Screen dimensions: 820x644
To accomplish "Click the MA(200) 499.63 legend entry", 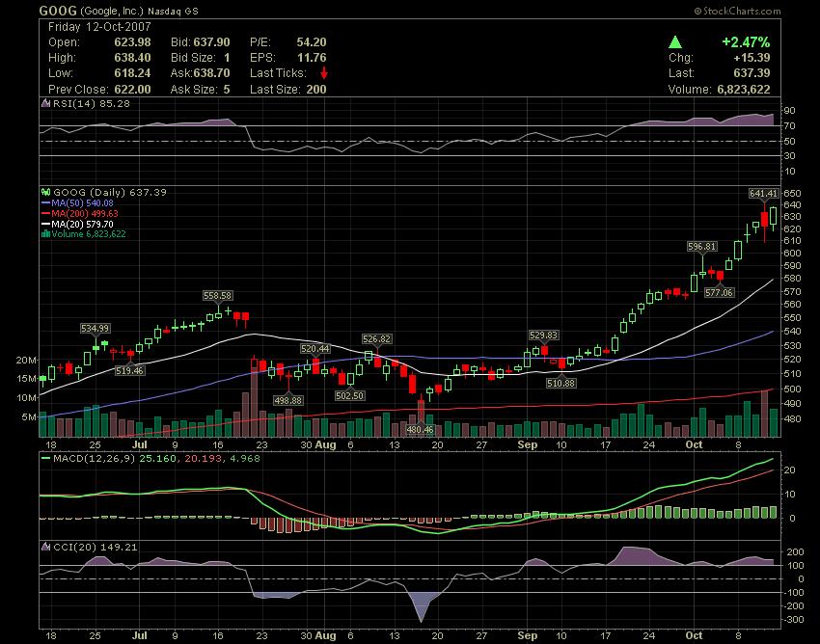I will (x=85, y=213).
